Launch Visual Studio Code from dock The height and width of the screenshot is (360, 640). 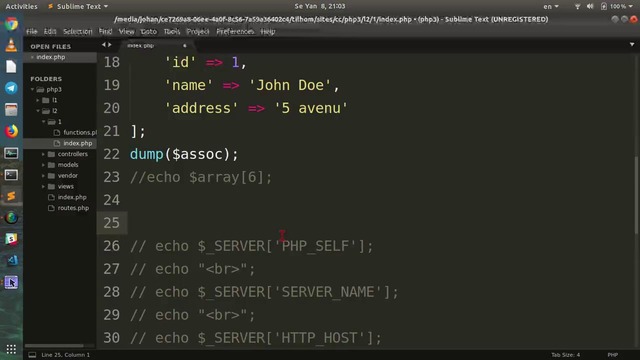tap(11, 261)
